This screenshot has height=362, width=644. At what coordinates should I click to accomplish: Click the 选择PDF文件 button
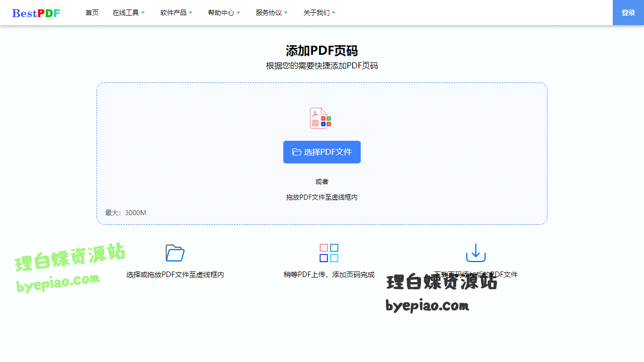tap(322, 152)
